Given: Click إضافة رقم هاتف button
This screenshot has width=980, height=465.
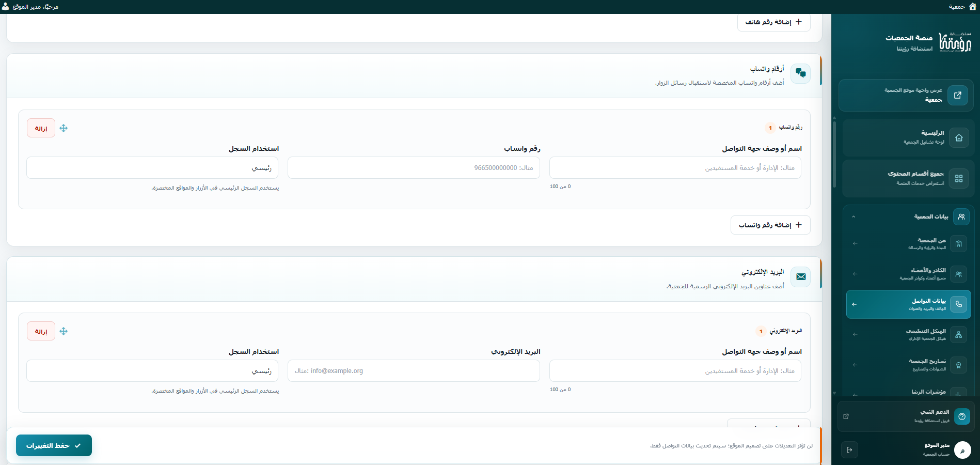Looking at the screenshot, I should (x=773, y=22).
